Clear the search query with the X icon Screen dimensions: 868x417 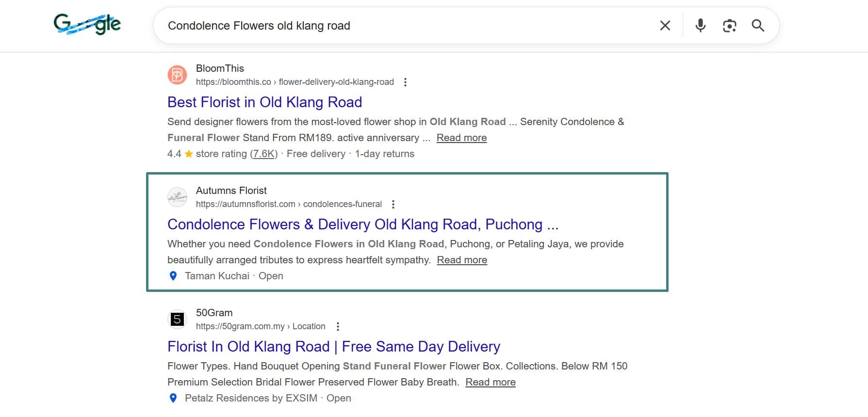(665, 26)
